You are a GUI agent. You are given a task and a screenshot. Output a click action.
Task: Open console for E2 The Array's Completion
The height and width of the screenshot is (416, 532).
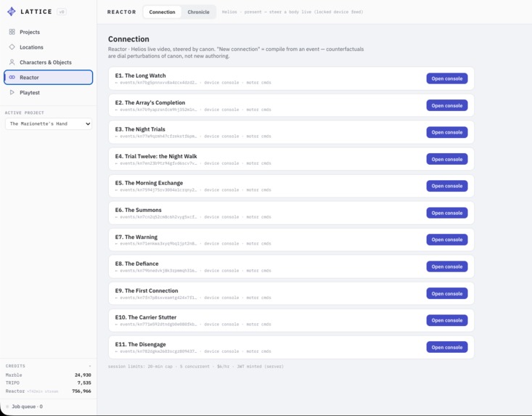[x=447, y=105]
